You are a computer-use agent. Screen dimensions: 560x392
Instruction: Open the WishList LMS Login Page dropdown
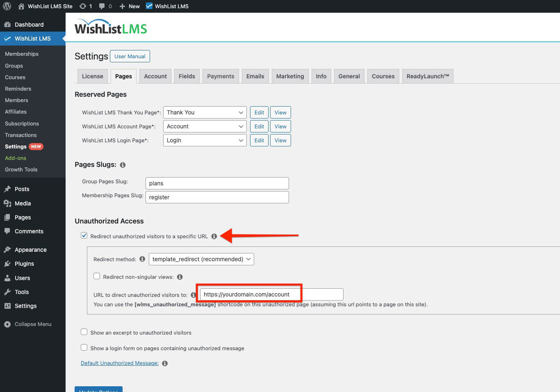click(x=205, y=140)
